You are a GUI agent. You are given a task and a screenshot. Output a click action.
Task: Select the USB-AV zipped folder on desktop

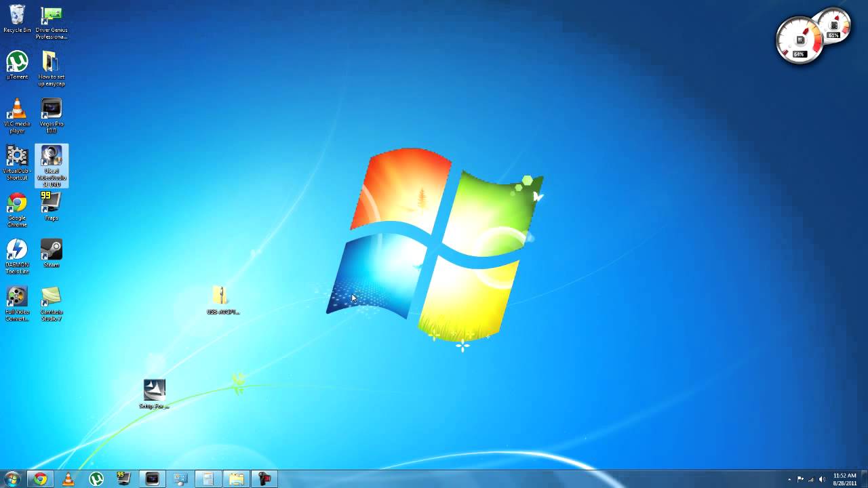point(223,300)
